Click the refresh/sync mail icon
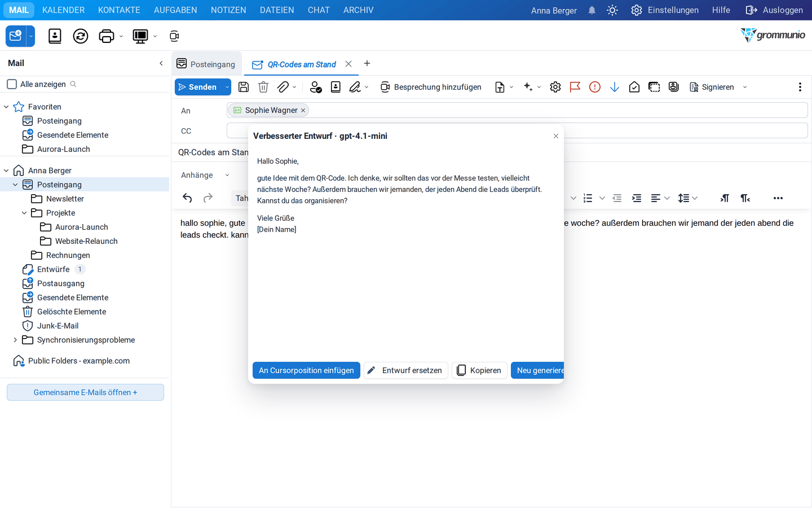Image resolution: width=812 pixels, height=508 pixels. point(81,36)
